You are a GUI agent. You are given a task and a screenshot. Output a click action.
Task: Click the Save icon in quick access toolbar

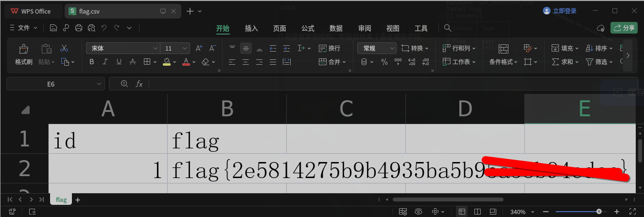(53, 28)
